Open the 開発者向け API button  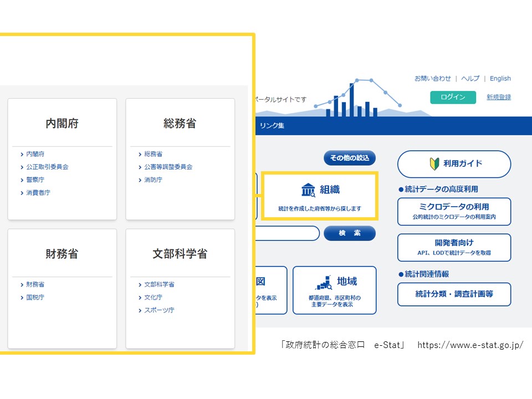pyautogui.click(x=454, y=247)
